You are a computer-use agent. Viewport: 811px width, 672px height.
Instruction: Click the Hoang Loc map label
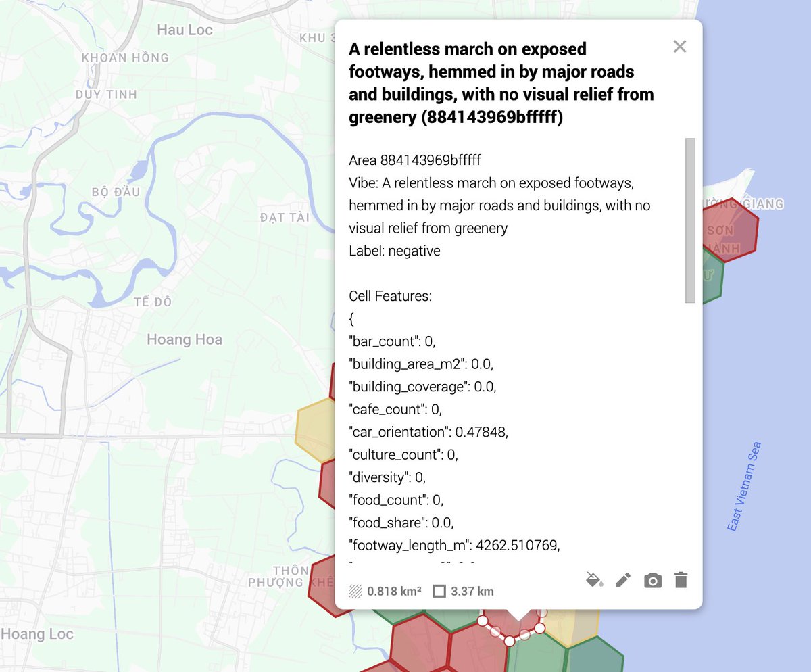tap(37, 634)
